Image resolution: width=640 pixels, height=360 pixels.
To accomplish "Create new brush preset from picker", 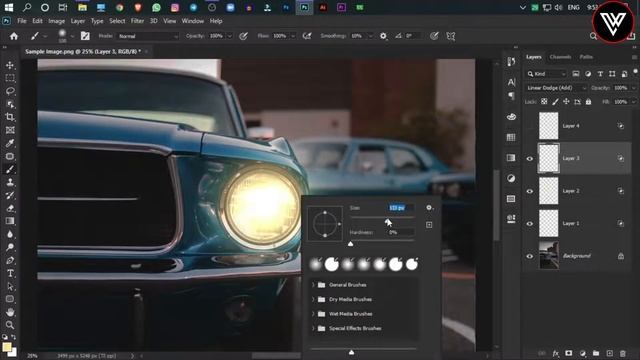I will 429,225.
